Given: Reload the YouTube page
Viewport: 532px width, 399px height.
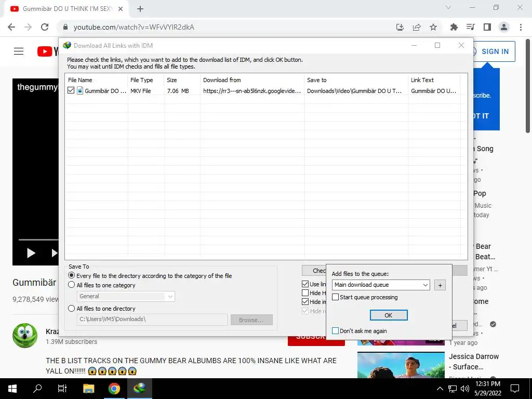Looking at the screenshot, I should tap(45, 27).
